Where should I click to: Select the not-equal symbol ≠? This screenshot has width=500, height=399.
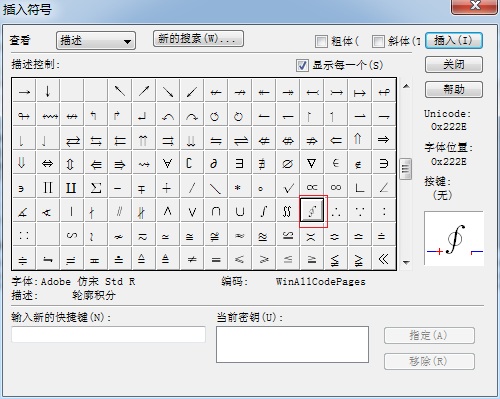(x=192, y=258)
